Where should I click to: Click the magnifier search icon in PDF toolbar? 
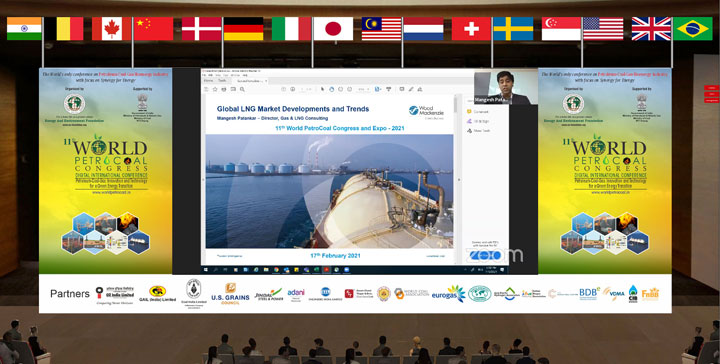point(242,90)
